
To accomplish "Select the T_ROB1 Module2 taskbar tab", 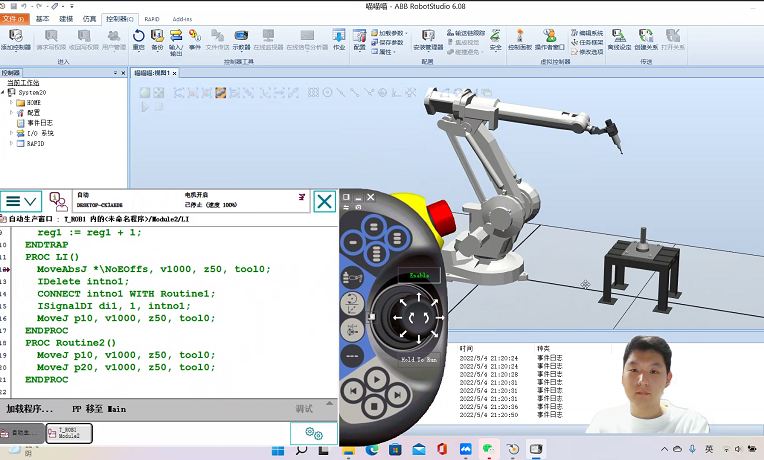I will coord(69,433).
